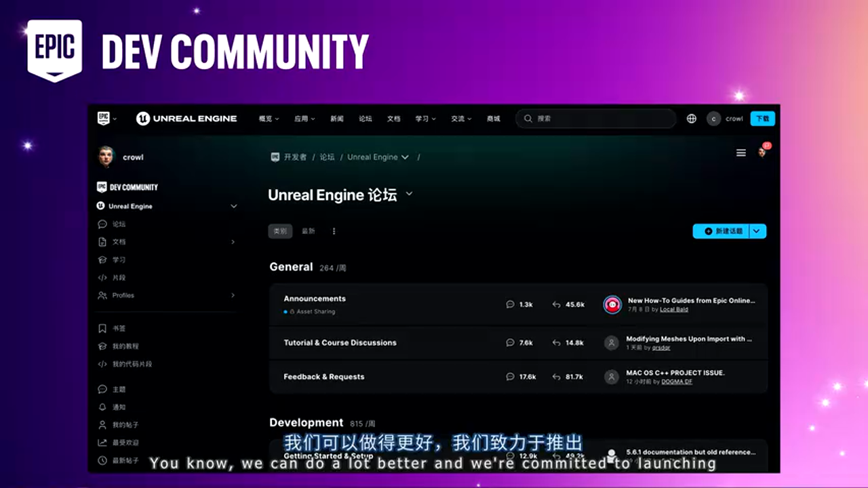This screenshot has height=488, width=868.
Task: Click the notification avatar with red badge
Action: (x=762, y=152)
